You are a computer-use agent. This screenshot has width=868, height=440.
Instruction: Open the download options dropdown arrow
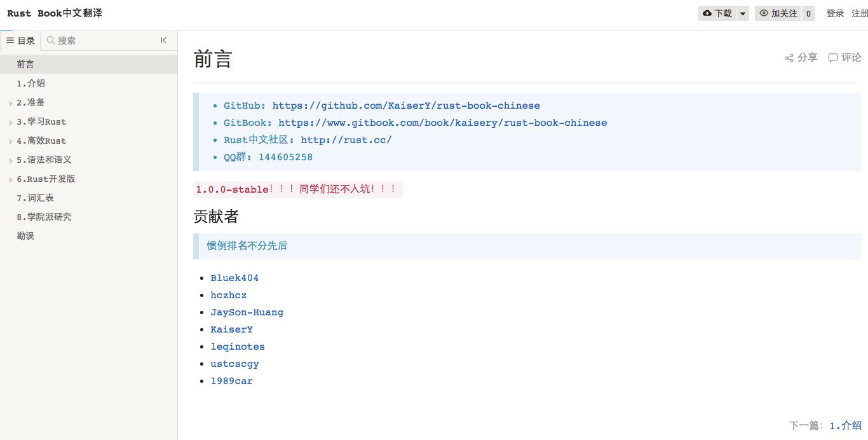[742, 13]
